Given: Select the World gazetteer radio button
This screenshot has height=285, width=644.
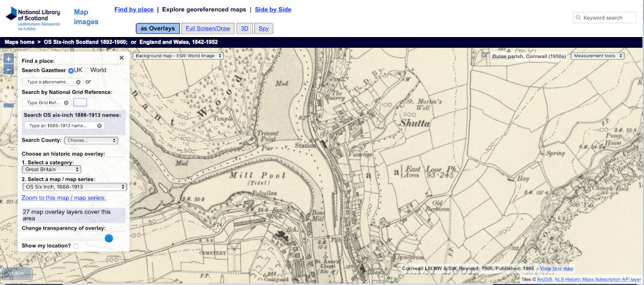Looking at the screenshot, I should point(87,70).
